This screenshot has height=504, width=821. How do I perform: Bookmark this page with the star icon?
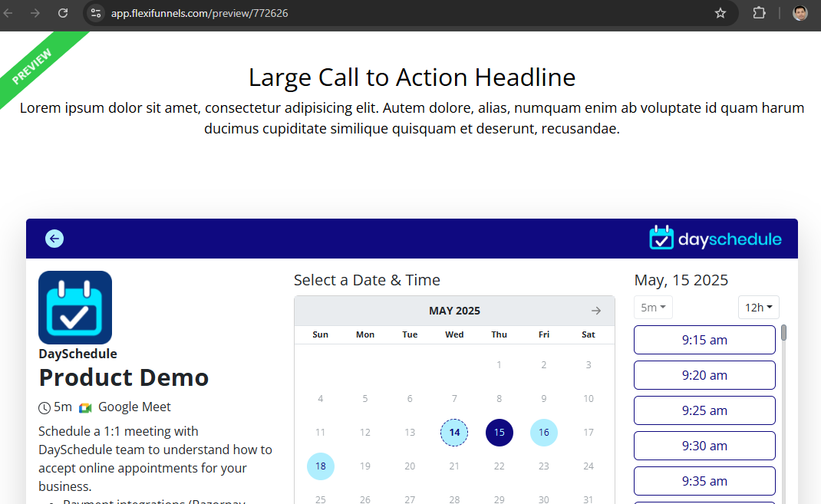coord(720,13)
